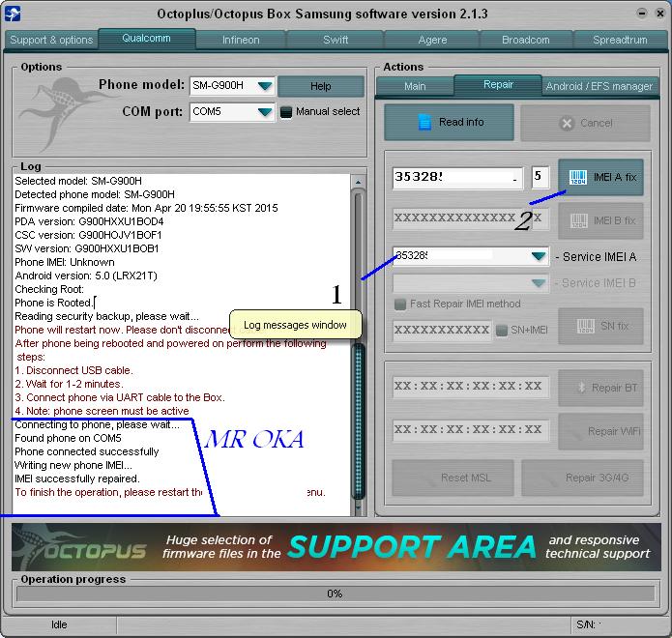Minimize the Octoplus window

pos(642,14)
